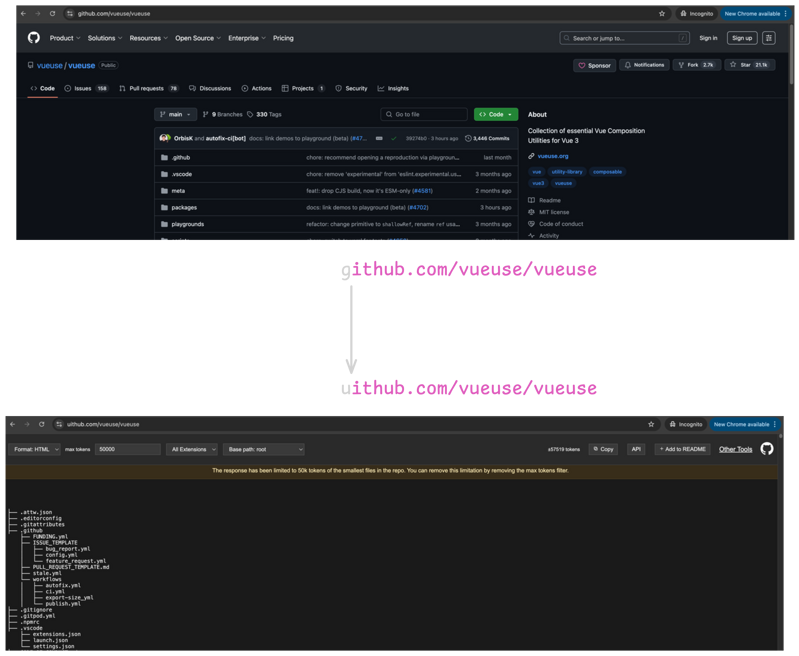This screenshot has height=656, width=799.
Task: Click the API button on uithub
Action: tap(636, 449)
